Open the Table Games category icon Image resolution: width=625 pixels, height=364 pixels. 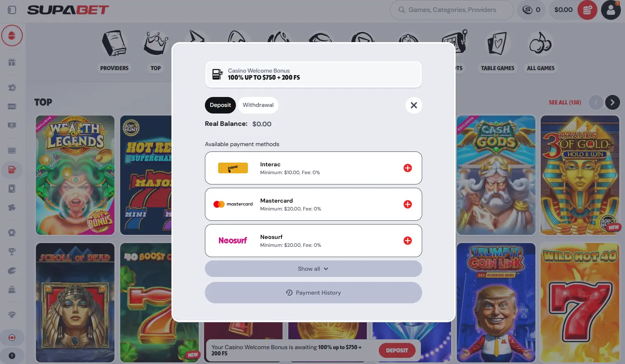(497, 44)
